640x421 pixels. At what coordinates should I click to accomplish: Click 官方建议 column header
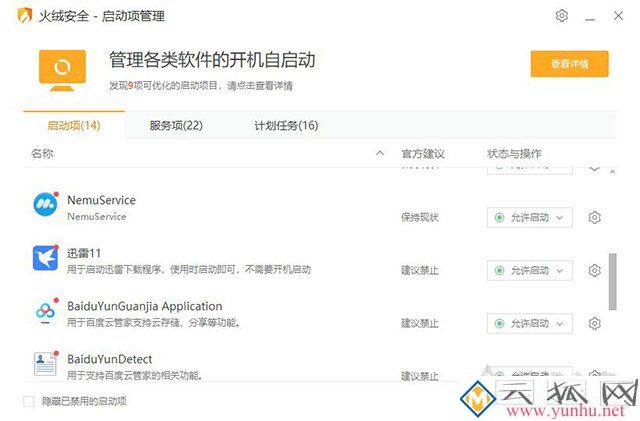tap(423, 154)
